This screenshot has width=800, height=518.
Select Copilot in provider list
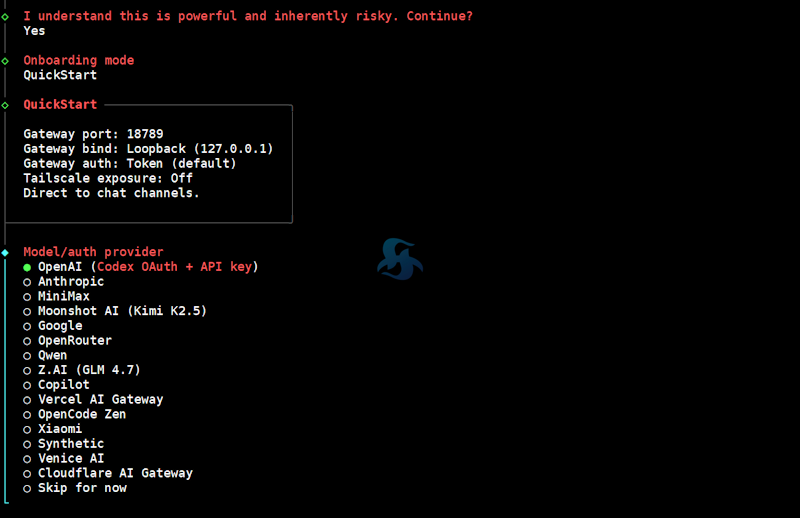pos(63,385)
